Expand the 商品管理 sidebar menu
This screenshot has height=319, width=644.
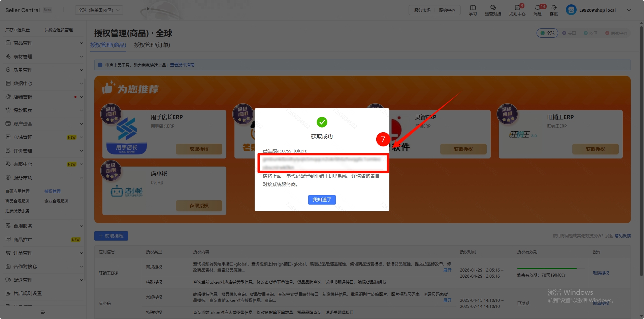tap(44, 43)
